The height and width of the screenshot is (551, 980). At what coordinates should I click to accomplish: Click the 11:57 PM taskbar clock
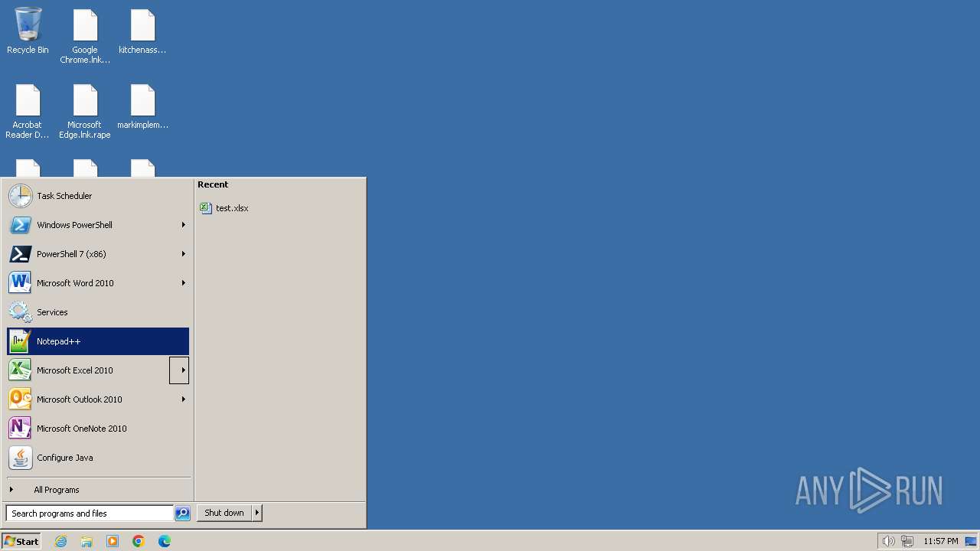[x=940, y=541]
